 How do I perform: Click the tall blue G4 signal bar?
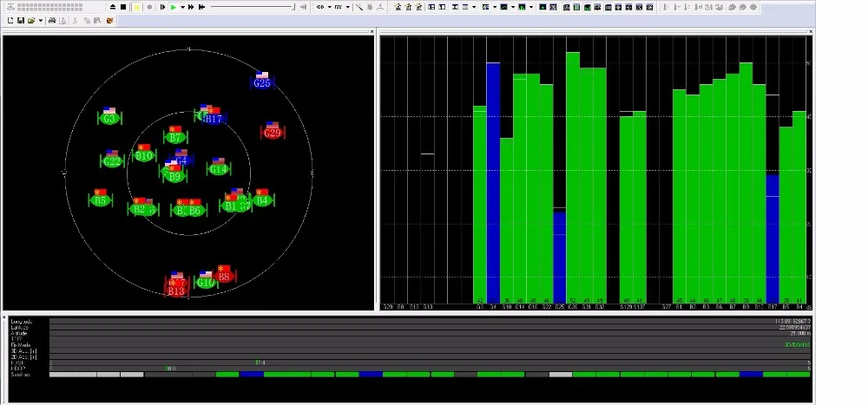(493, 183)
